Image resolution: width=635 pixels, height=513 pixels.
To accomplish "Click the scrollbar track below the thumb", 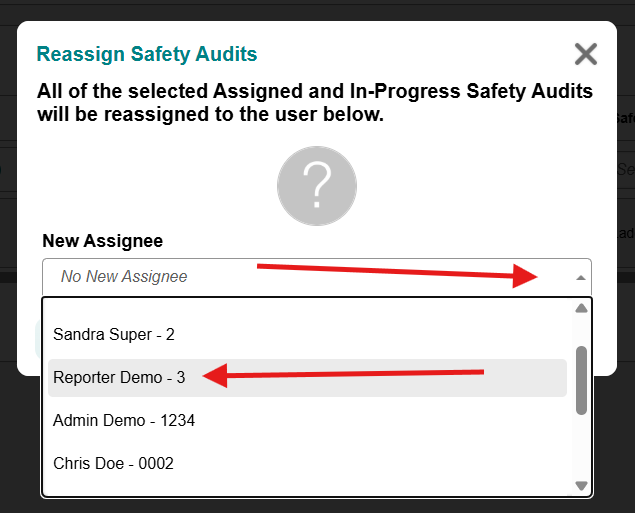I will [581, 447].
